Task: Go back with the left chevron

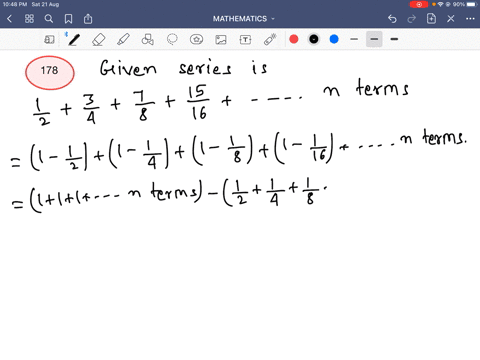Action: [9, 19]
